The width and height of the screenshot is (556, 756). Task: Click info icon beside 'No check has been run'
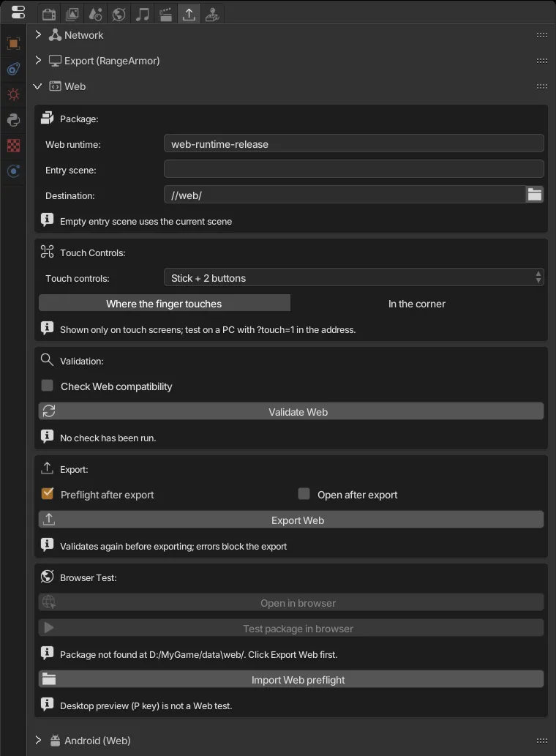pyautogui.click(x=48, y=437)
